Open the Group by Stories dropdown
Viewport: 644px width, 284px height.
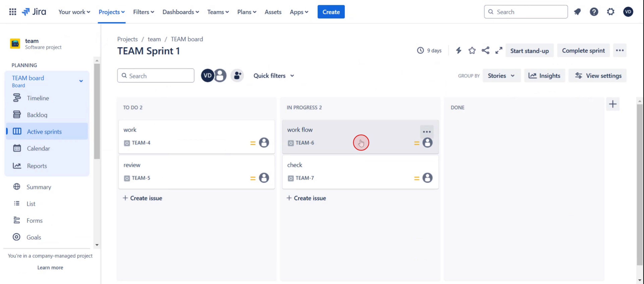pyautogui.click(x=501, y=76)
